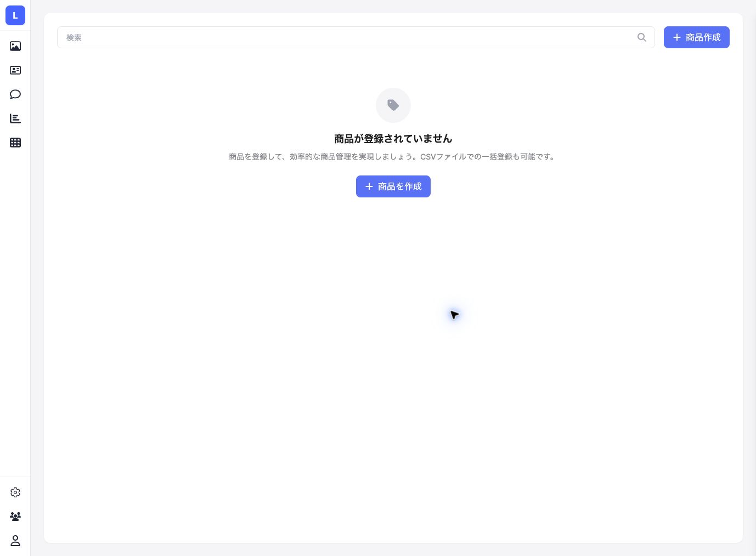Click the 商品が登録されていません heading
Screen dimensions: 756x556
(393, 139)
